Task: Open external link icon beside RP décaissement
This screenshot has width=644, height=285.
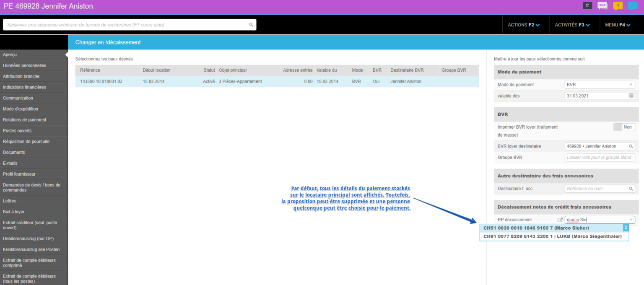Action: 560,220
